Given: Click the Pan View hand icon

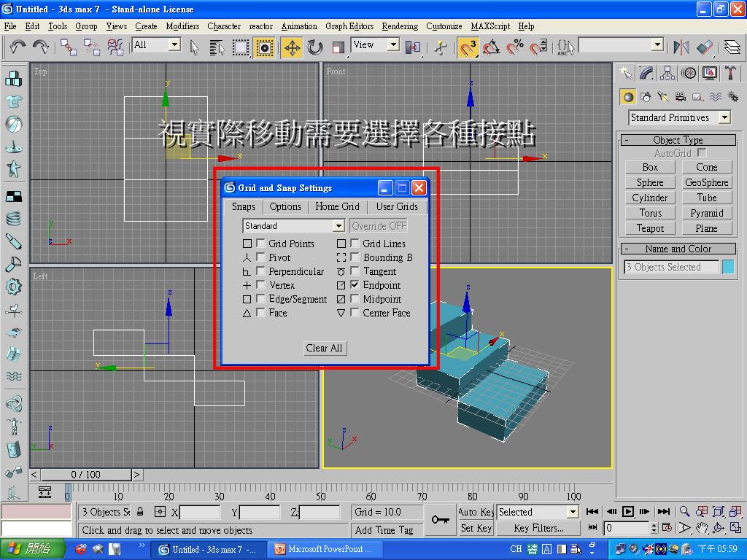Looking at the screenshot, I should pyautogui.click(x=701, y=528).
